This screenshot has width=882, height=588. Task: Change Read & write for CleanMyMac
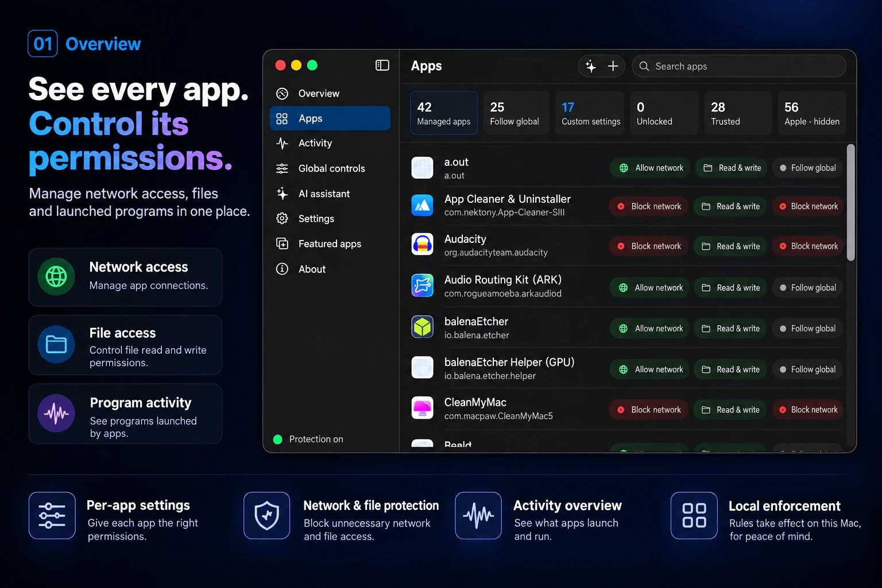(x=730, y=409)
